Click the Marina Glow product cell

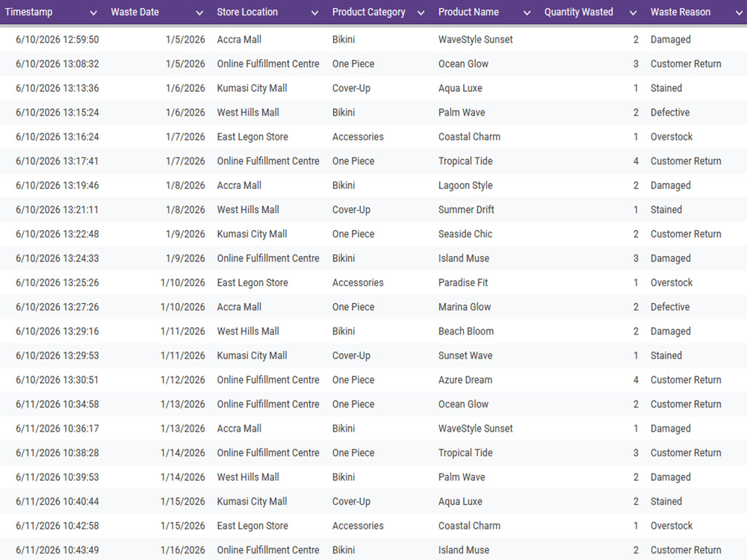465,307
